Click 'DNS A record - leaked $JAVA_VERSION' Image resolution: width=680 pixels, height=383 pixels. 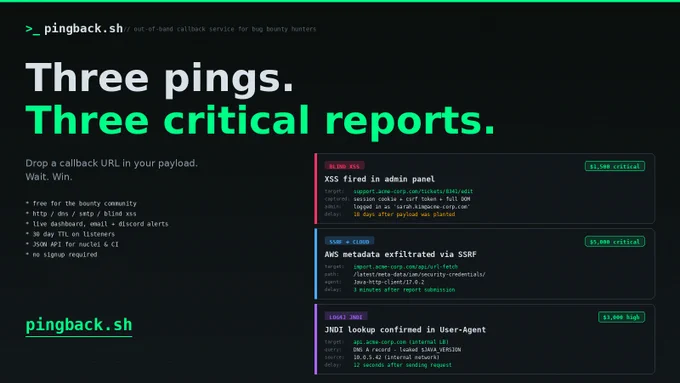pos(407,350)
